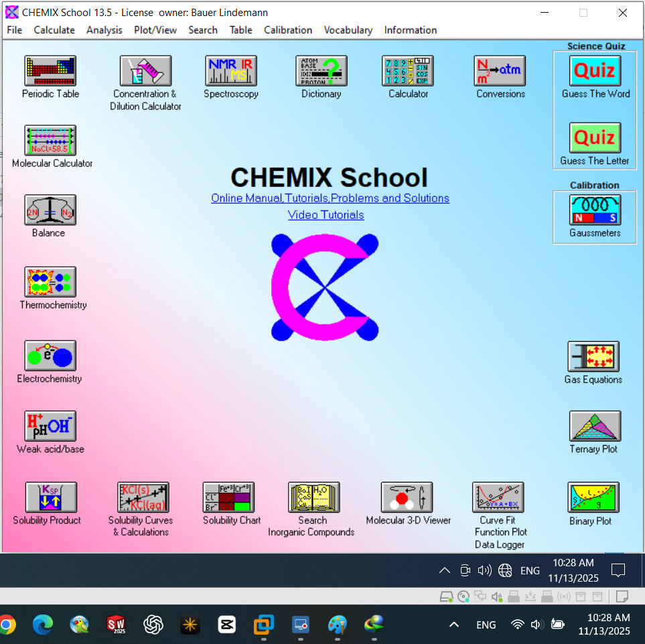The image size is (645, 644).
Task: Open the Paint taskbar icon
Action: [338, 625]
